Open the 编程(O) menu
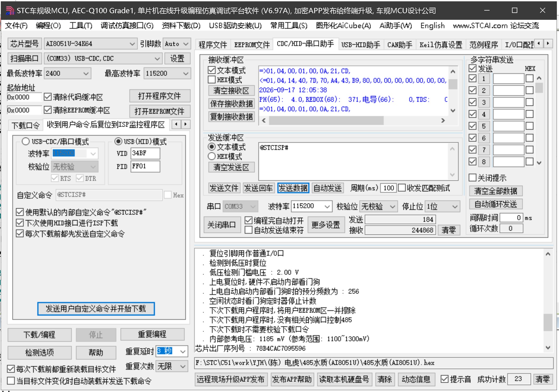 (x=48, y=26)
